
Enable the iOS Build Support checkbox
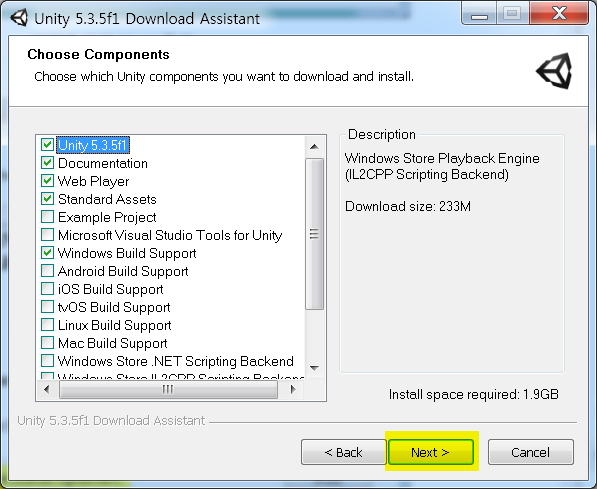tap(47, 289)
